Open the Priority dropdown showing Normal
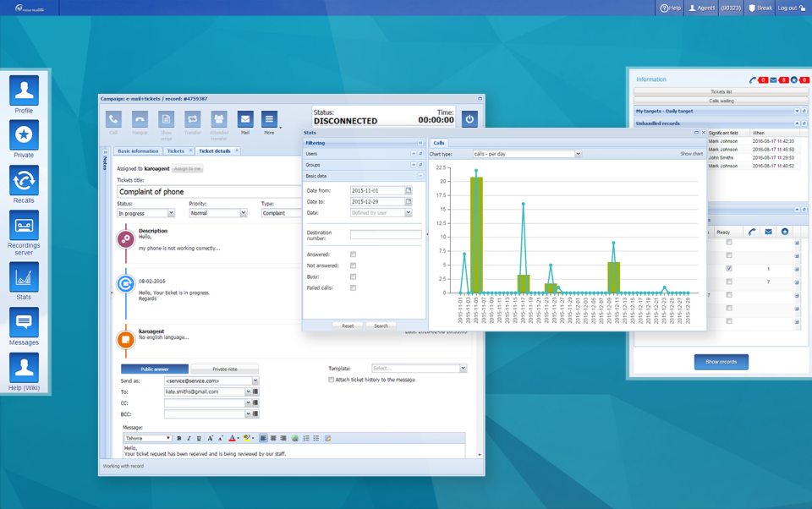This screenshot has height=509, width=812. point(220,212)
